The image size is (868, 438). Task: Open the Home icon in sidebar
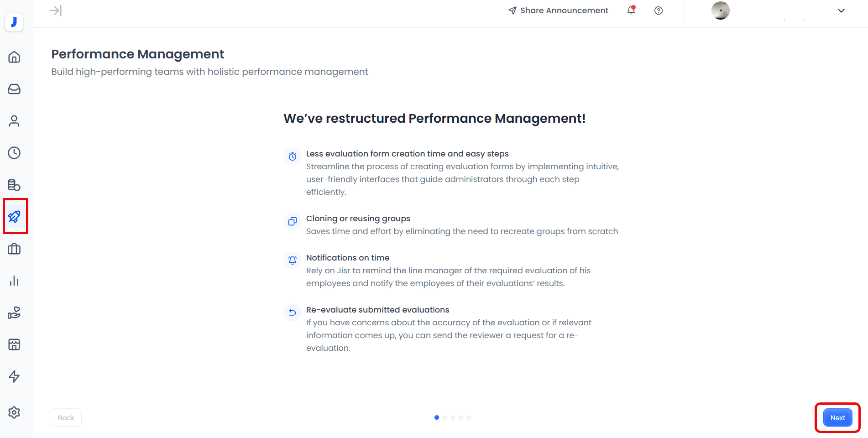click(x=14, y=57)
